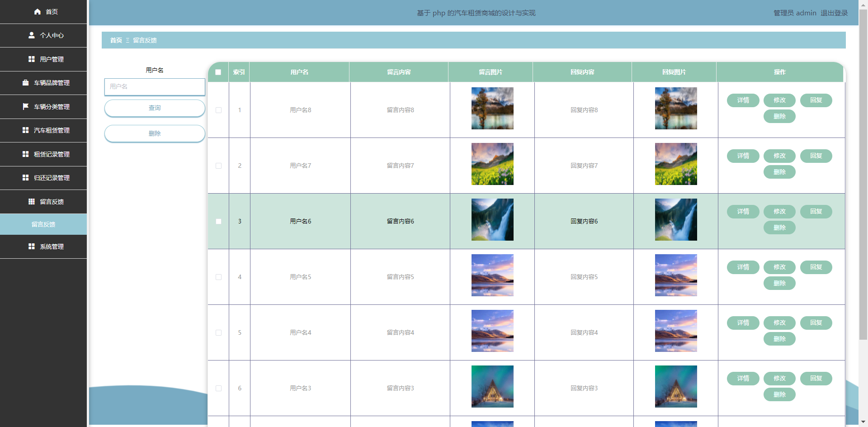868x427 pixels.
Task: Click the flag icon beside 车辆分类管理
Action: [x=26, y=107]
